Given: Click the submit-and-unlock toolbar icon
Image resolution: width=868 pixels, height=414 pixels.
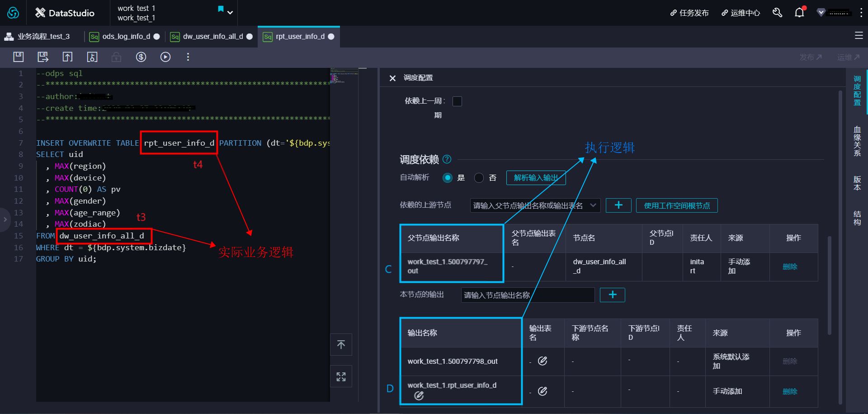Looking at the screenshot, I should point(92,57).
